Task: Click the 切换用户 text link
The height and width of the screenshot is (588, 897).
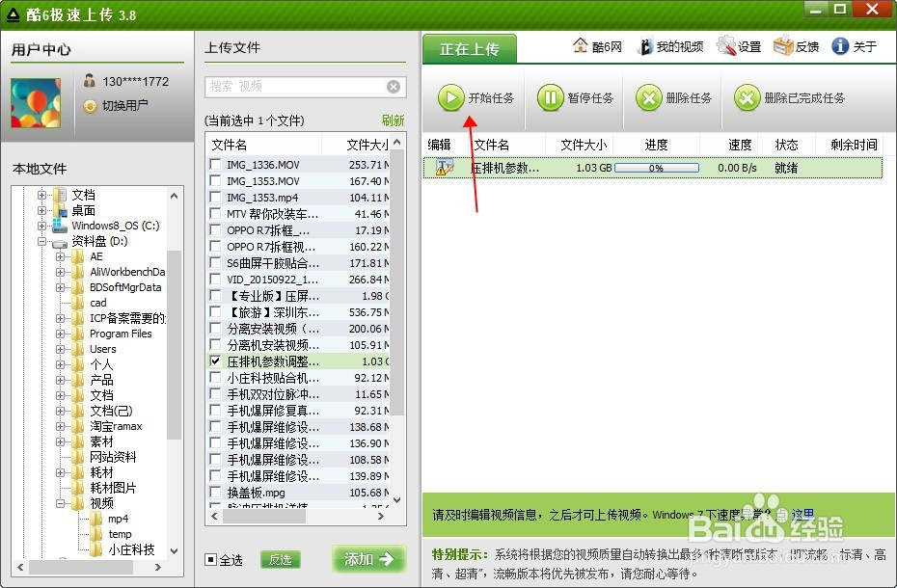Action: (x=124, y=106)
